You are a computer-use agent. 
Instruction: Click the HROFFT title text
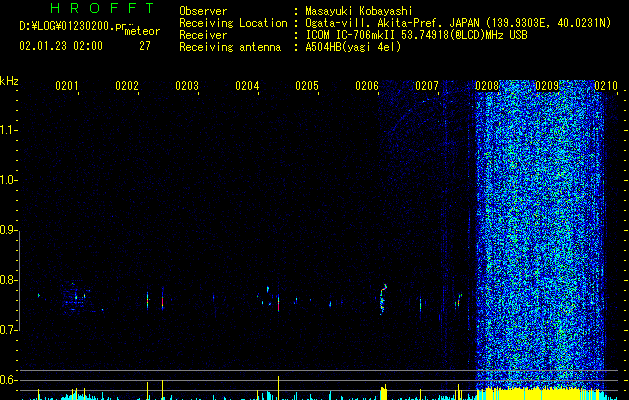103,8
